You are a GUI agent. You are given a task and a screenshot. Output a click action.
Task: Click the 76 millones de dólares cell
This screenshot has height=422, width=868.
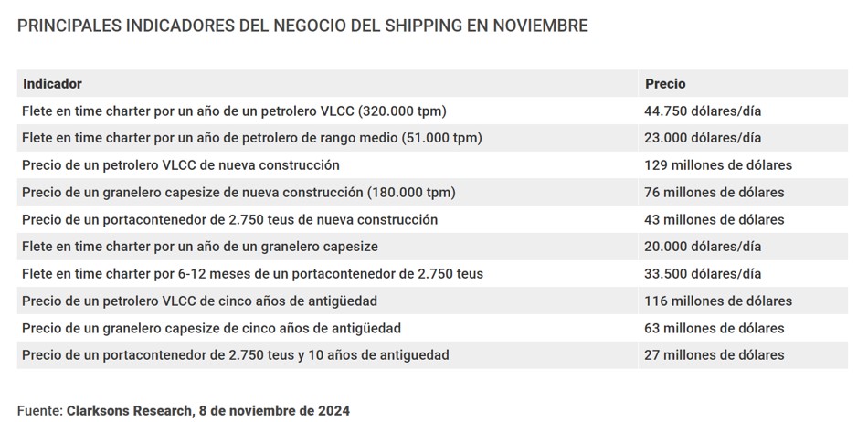point(715,193)
